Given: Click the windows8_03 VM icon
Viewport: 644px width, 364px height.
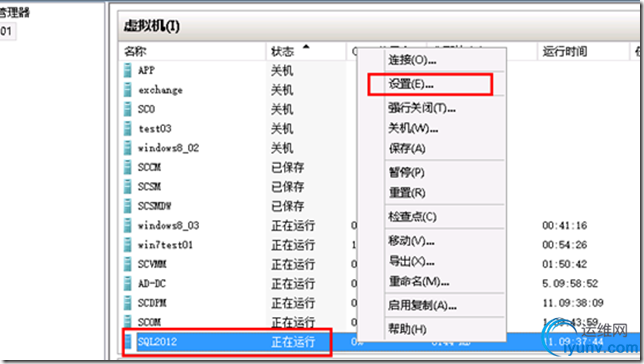Looking at the screenshot, I should pos(128,225).
